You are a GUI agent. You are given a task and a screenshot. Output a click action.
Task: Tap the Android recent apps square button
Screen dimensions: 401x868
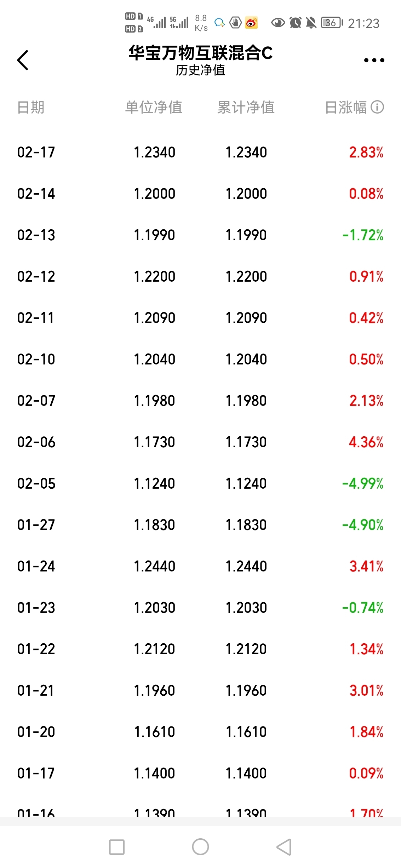(117, 847)
